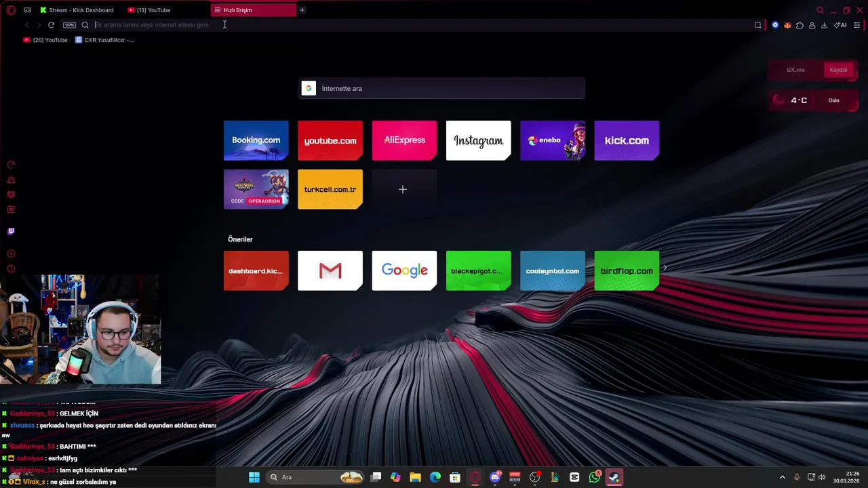Open the Gmail suggestion tile

(x=330, y=270)
